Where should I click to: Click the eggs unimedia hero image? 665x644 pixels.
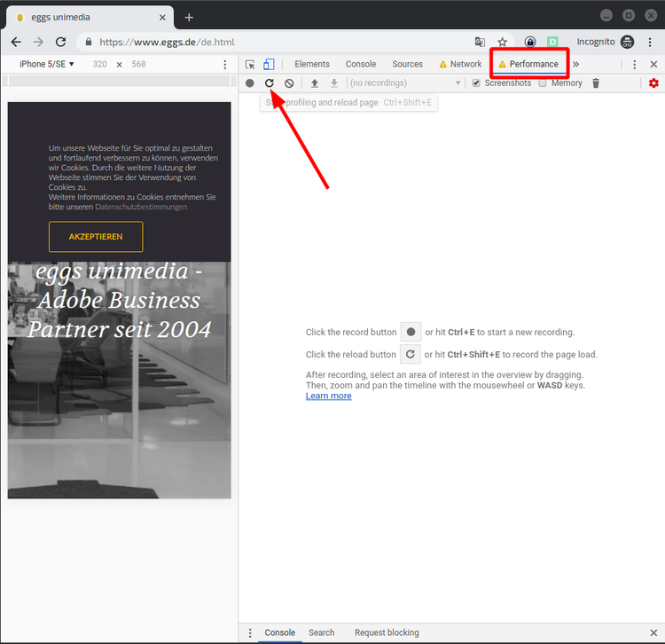point(119,380)
